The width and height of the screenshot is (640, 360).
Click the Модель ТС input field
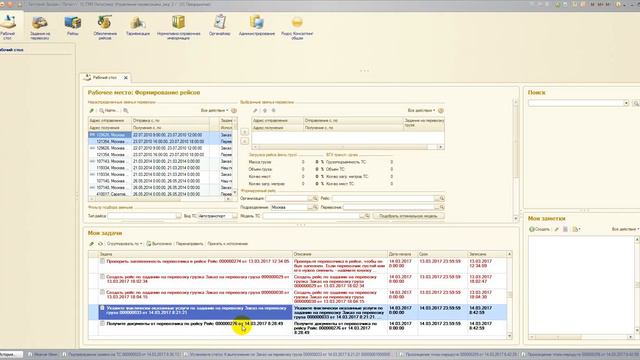click(x=311, y=216)
